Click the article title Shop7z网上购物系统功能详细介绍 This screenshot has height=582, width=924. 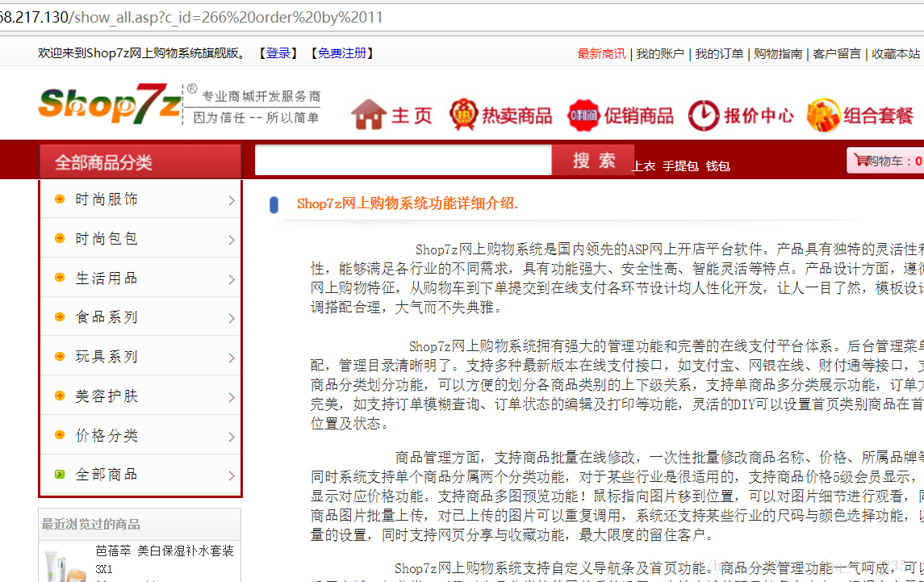click(408, 204)
